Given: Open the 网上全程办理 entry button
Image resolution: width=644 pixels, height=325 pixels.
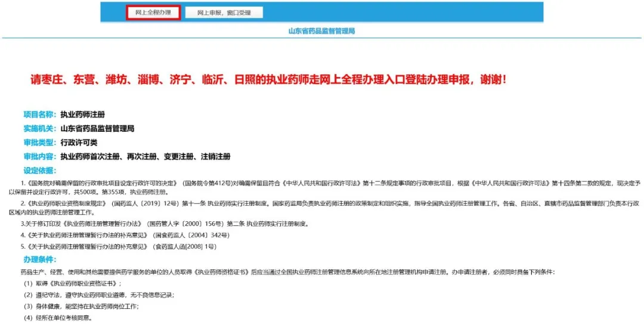Looking at the screenshot, I should (x=153, y=13).
